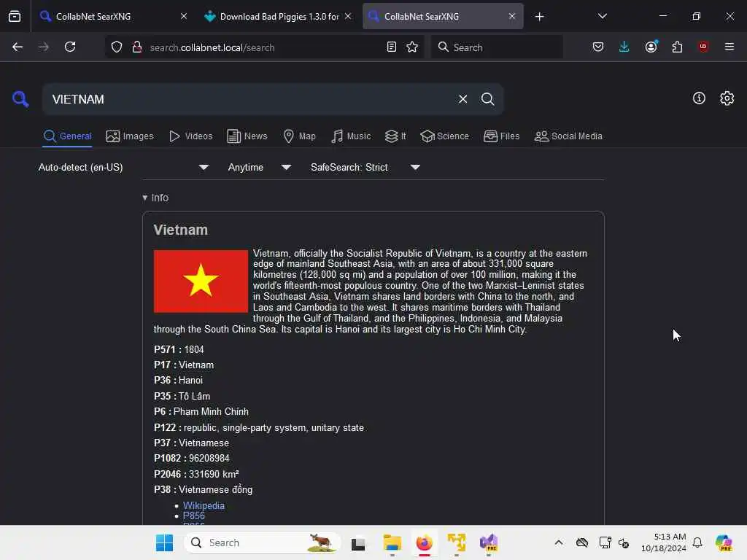The width and height of the screenshot is (747, 560).
Task: Select the News search category
Action: pos(247,136)
